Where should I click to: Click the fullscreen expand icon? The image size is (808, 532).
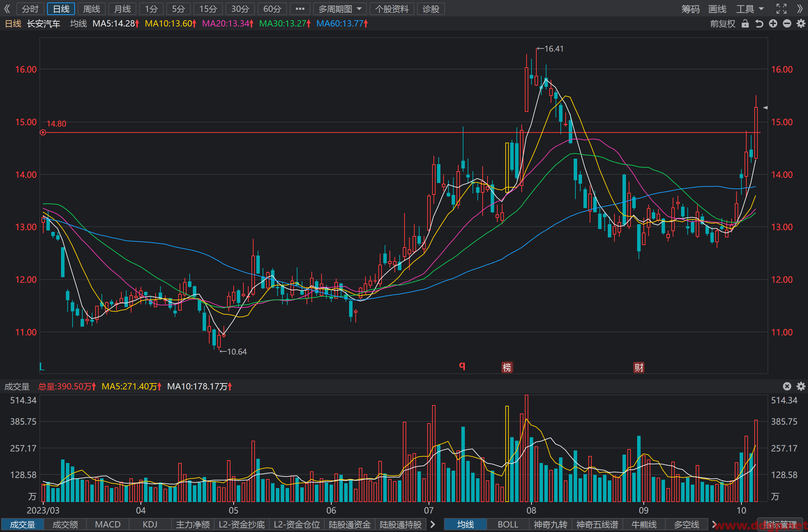[x=781, y=9]
